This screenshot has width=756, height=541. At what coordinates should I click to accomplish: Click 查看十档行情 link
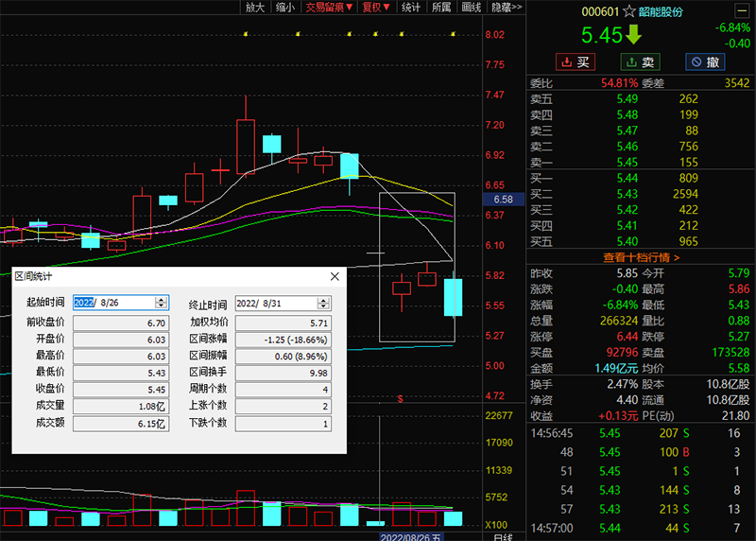click(x=641, y=256)
